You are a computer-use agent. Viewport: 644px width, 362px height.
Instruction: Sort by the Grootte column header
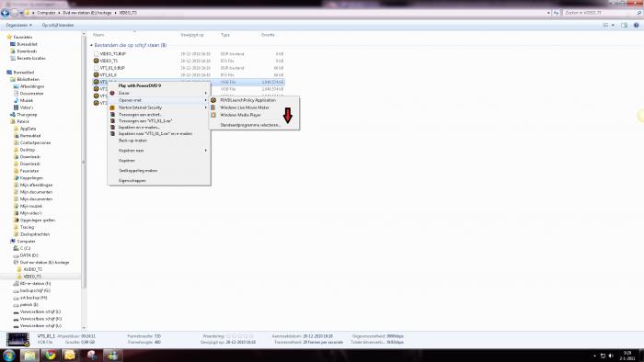tap(268, 35)
